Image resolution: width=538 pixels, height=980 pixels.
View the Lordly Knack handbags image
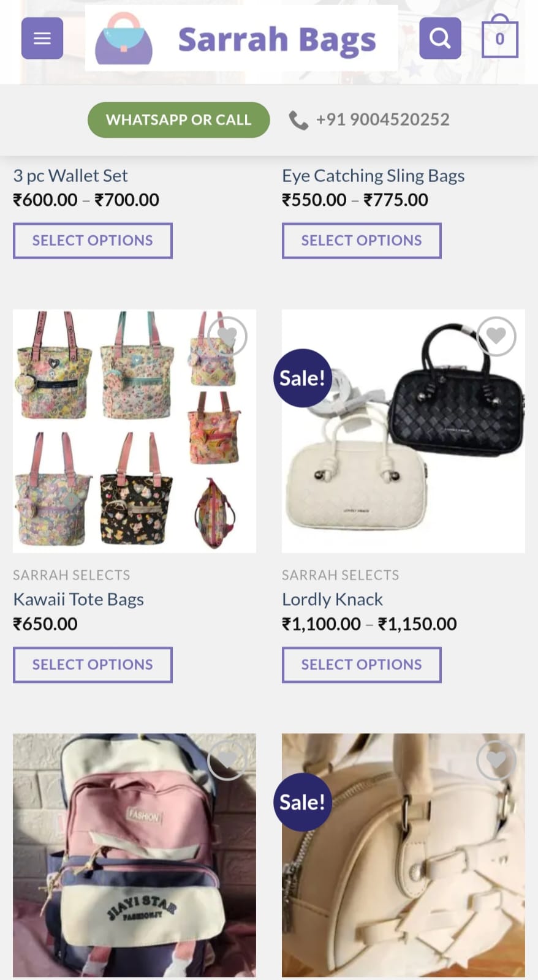tap(403, 431)
